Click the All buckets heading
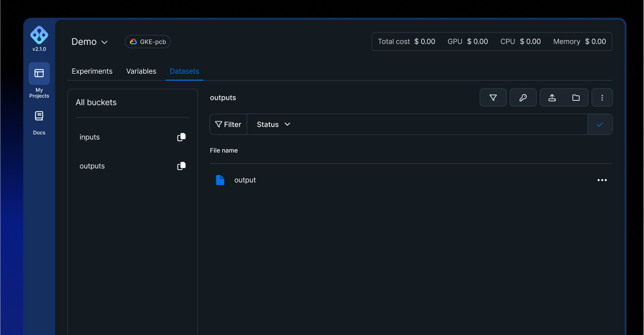Viewport: 644px width, 335px height. 96,103
